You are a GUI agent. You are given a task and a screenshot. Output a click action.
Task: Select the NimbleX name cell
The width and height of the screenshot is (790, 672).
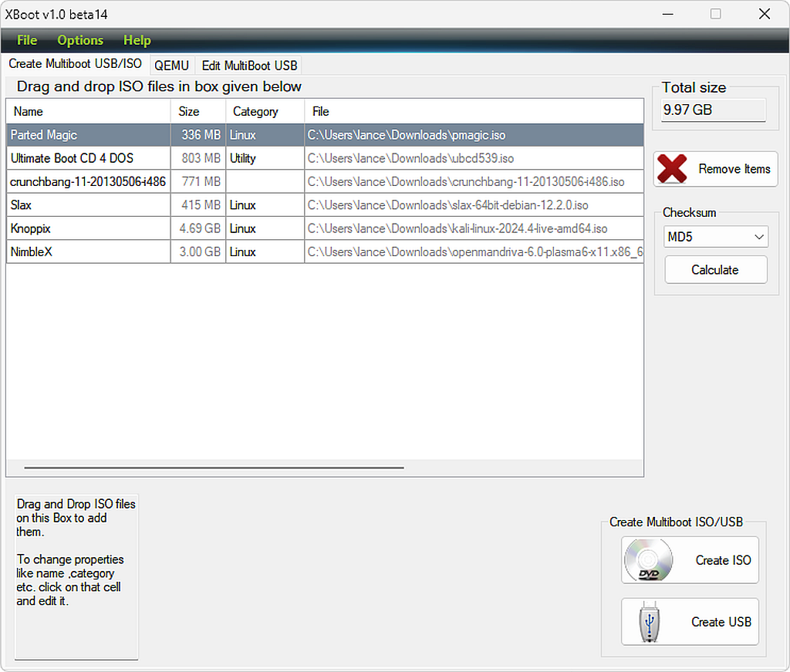point(88,252)
